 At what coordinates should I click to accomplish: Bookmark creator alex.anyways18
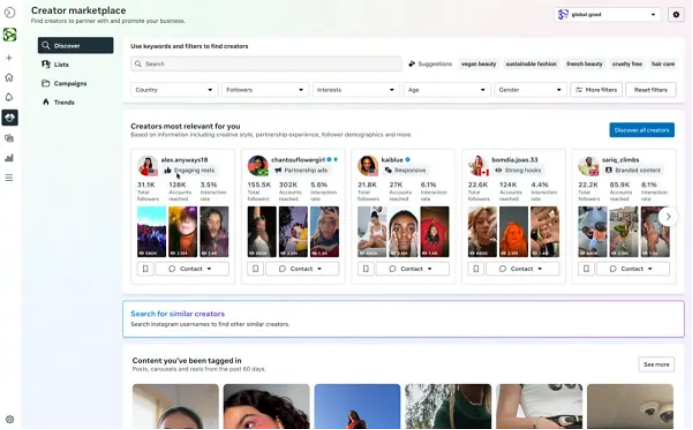[x=146, y=269]
